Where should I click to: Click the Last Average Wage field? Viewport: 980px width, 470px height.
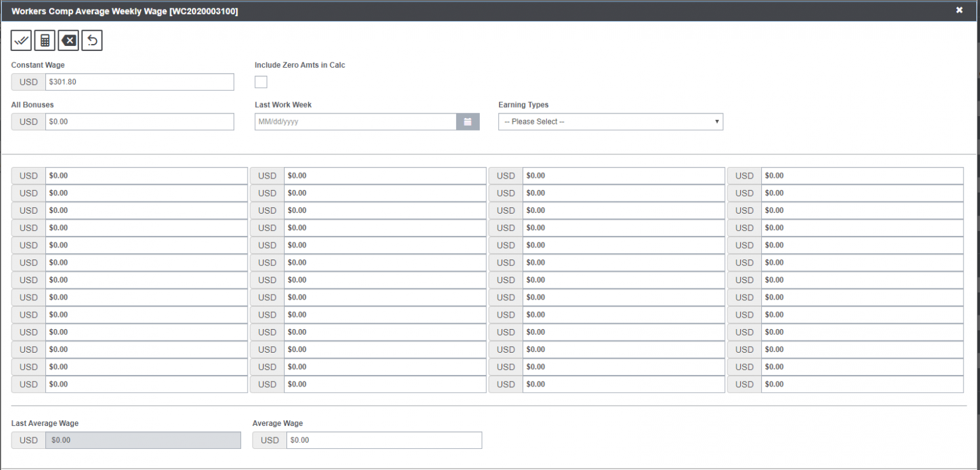pyautogui.click(x=143, y=440)
